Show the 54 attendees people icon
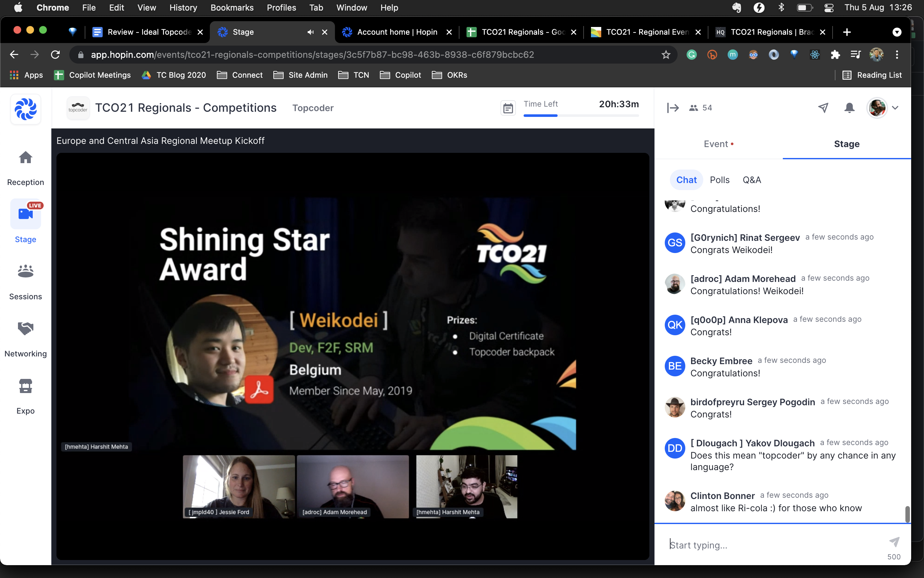 coord(693,108)
